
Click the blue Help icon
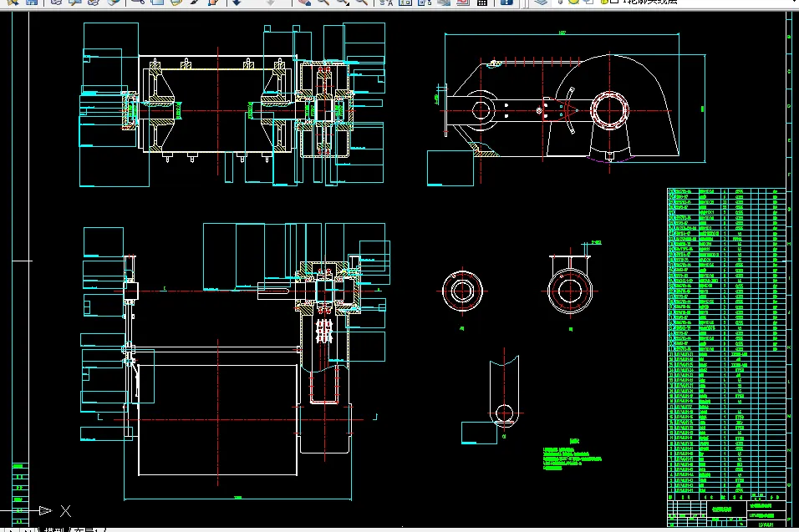point(506,2)
